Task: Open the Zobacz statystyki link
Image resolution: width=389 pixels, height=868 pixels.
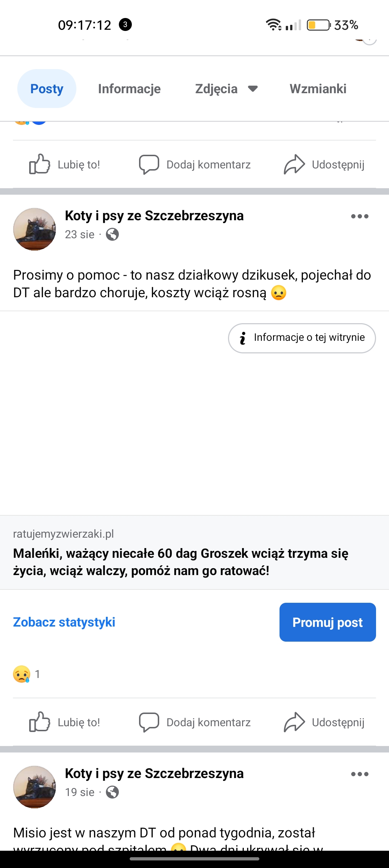Action: click(x=64, y=622)
